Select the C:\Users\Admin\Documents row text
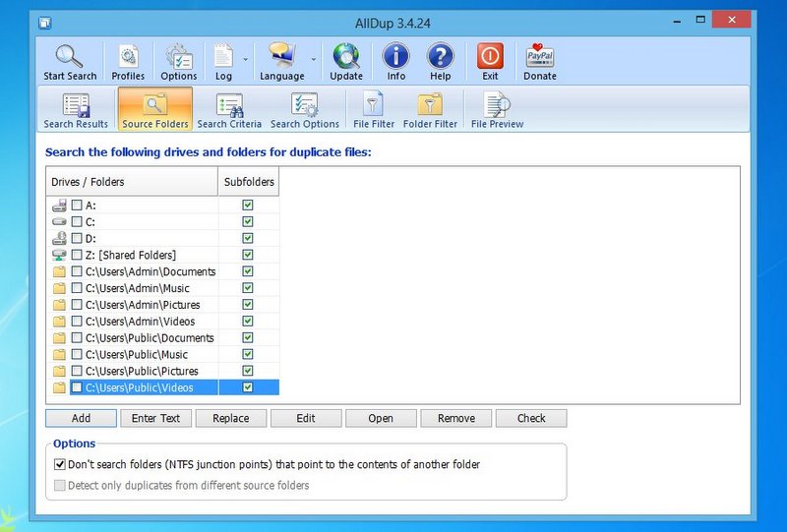787x532 pixels. tap(151, 272)
